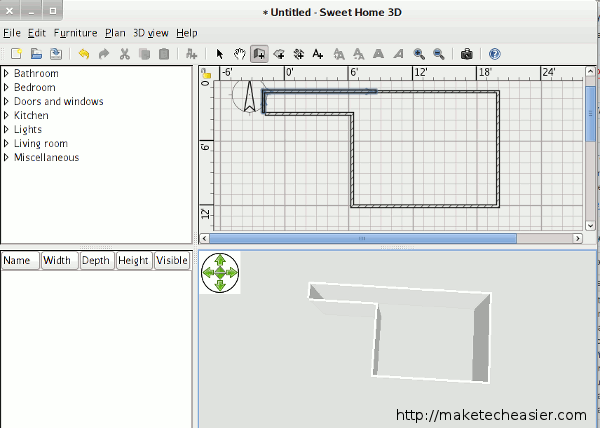Viewport: 600px width, 428px height.
Task: Pick the Add text tool
Action: click(x=318, y=54)
